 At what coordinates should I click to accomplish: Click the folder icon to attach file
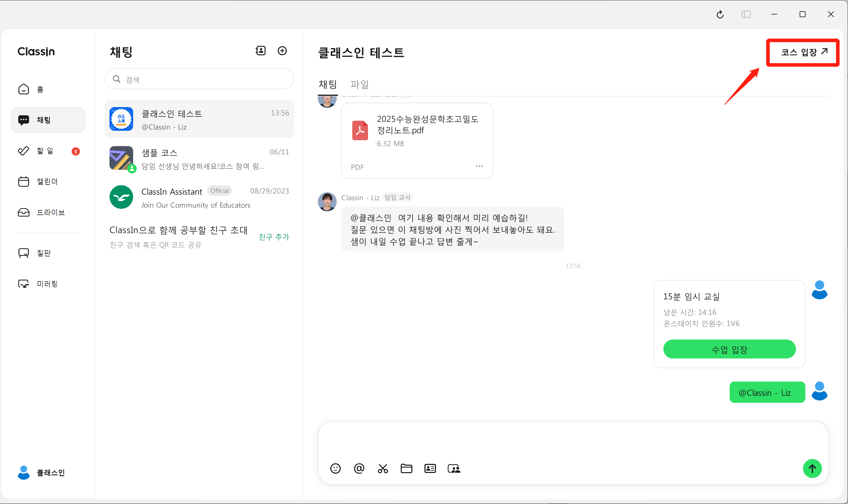pyautogui.click(x=406, y=469)
